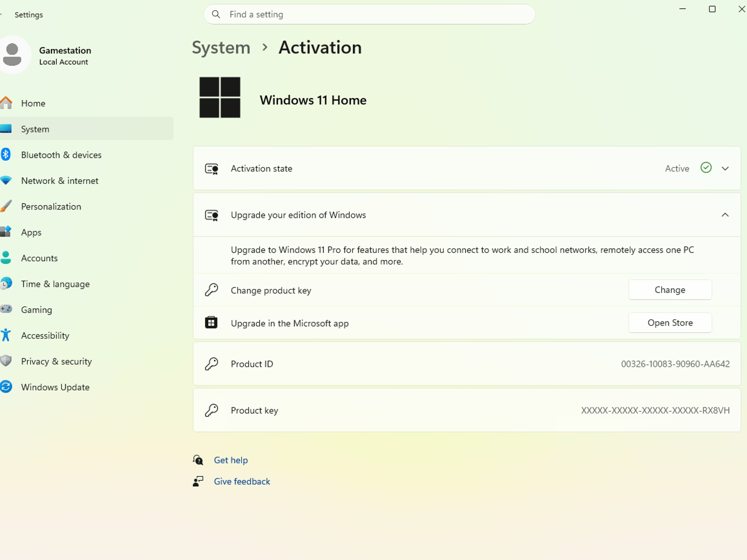Click the Change product key button
747x560 pixels.
click(x=670, y=290)
